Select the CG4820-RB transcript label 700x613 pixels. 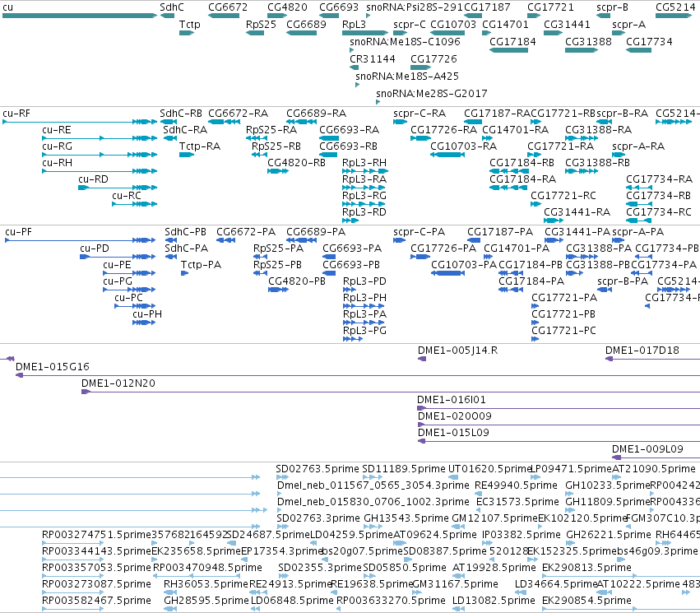click(296, 163)
